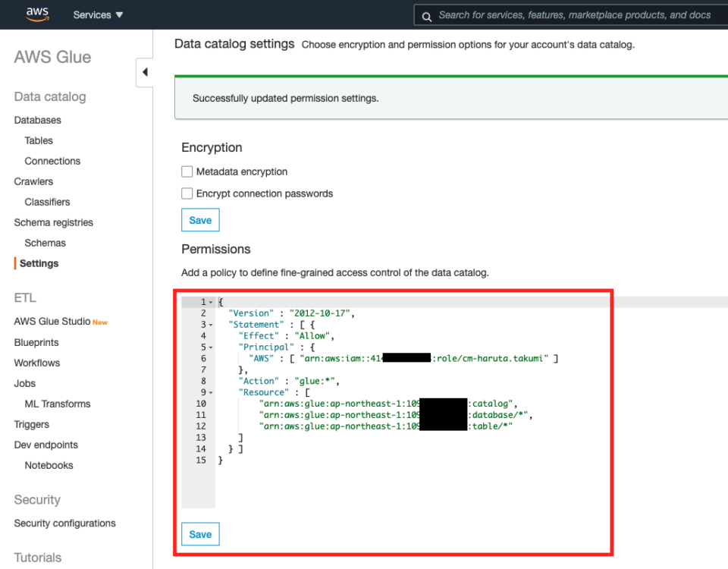
Task: Navigate to Tables
Action: 38,140
